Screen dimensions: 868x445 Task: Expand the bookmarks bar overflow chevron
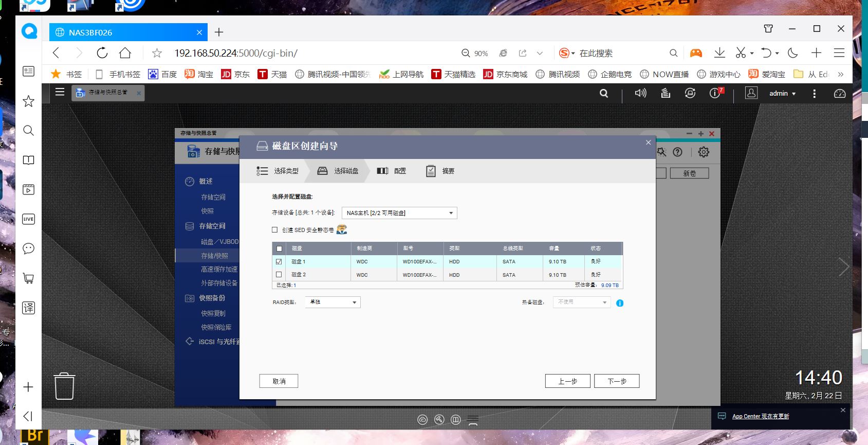point(841,74)
